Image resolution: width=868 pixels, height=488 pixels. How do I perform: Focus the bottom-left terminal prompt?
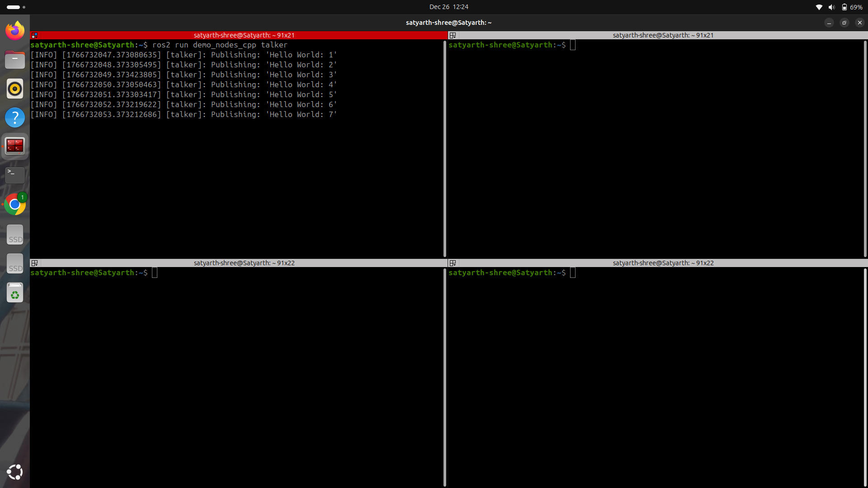point(94,272)
